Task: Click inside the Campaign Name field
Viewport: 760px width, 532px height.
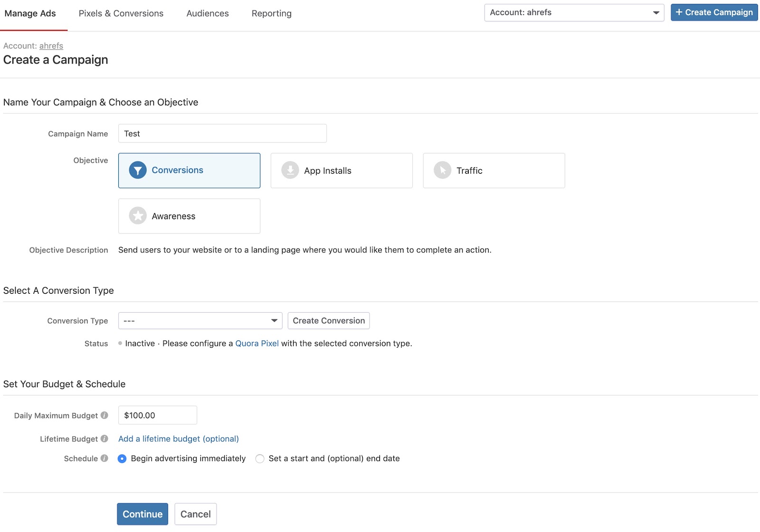Action: coord(222,133)
